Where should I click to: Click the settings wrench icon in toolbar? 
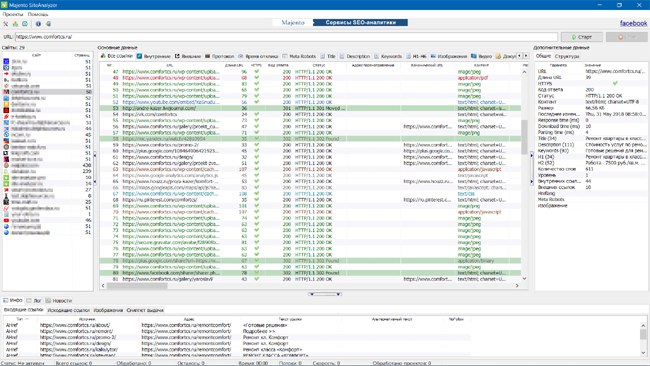[x=6, y=24]
